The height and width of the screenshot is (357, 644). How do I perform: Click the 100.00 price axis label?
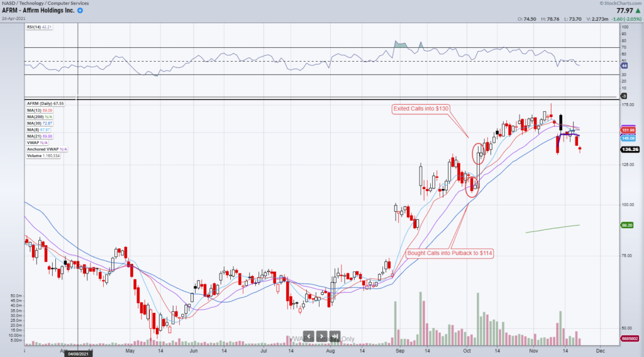point(628,205)
